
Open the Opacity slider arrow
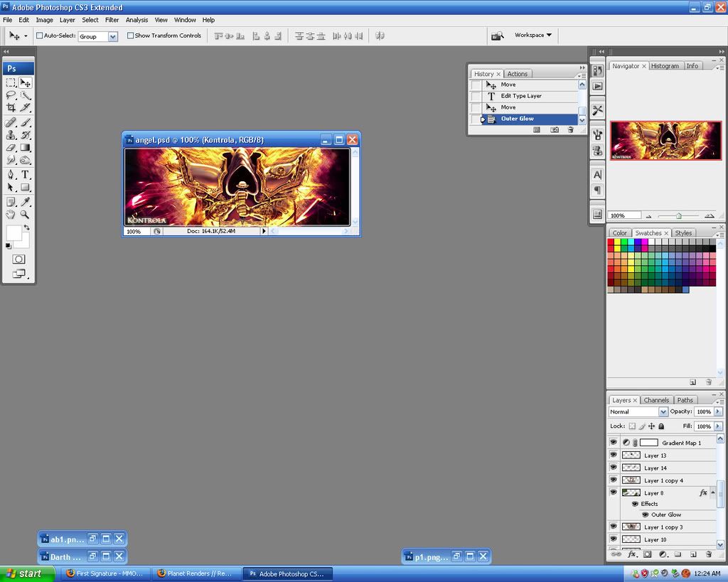(x=718, y=411)
